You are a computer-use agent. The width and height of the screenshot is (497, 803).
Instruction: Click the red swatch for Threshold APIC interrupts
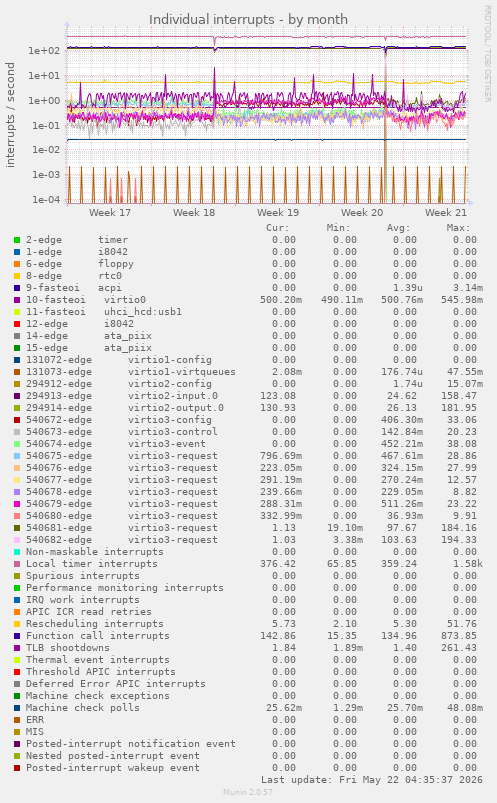[x=17, y=672]
